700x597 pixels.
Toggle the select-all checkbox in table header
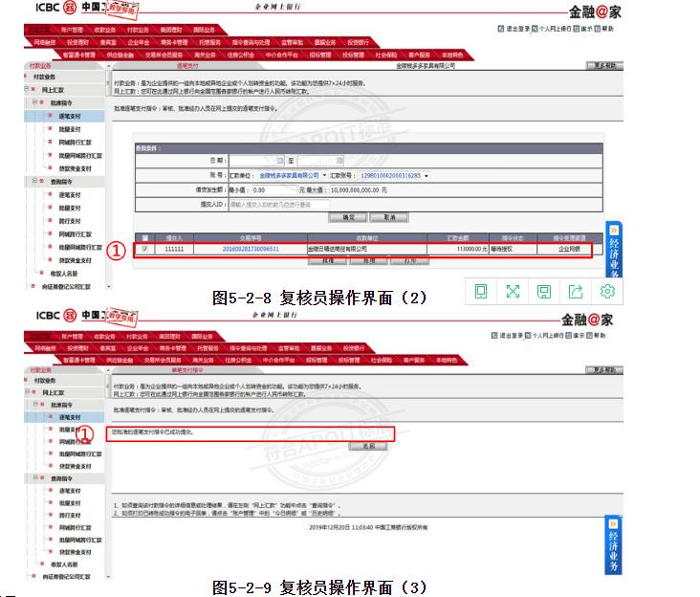(x=145, y=238)
